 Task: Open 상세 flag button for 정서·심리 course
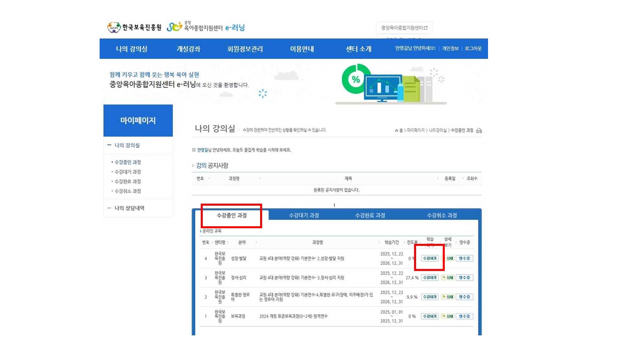tap(447, 278)
